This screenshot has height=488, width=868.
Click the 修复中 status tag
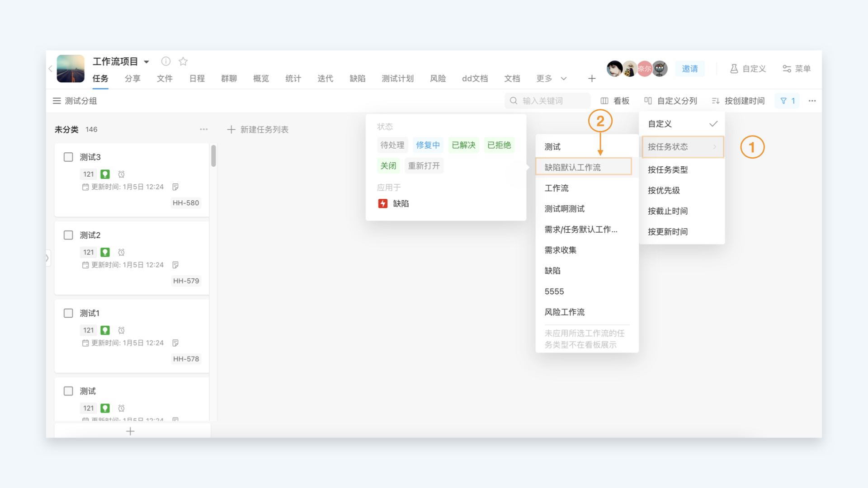tap(428, 145)
